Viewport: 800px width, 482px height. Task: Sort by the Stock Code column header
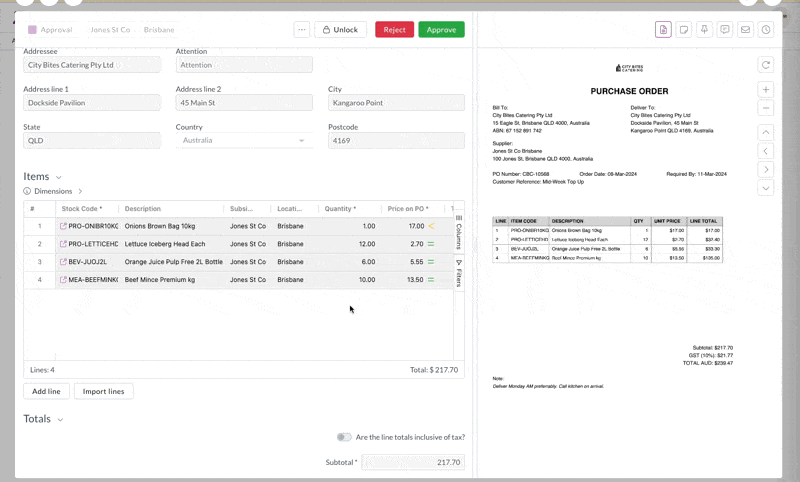click(x=82, y=209)
